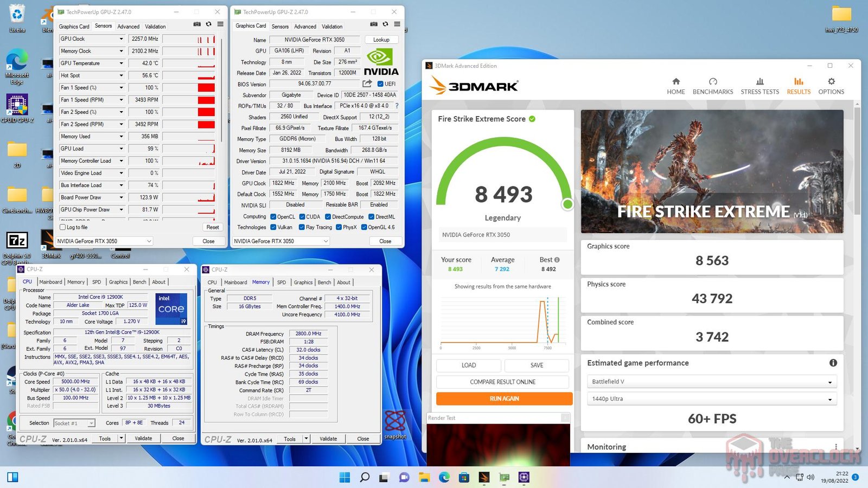The width and height of the screenshot is (868, 488).
Task: Open hamburger menu in GPU-Z Sensors window
Action: coord(220,24)
